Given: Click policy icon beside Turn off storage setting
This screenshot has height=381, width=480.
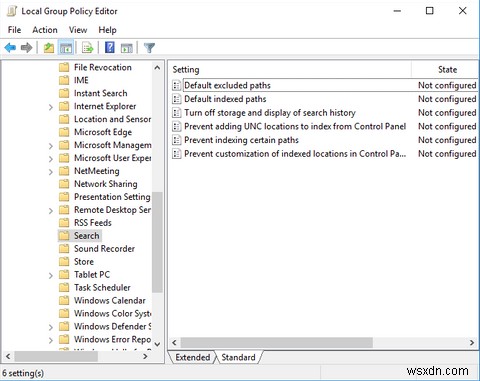Looking at the screenshot, I should 176,113.
